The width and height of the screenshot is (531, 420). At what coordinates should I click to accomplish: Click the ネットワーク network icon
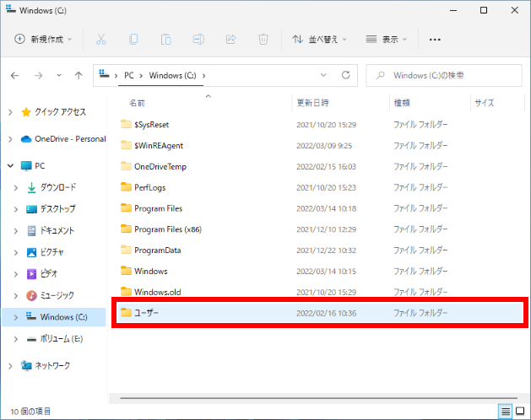[x=26, y=365]
